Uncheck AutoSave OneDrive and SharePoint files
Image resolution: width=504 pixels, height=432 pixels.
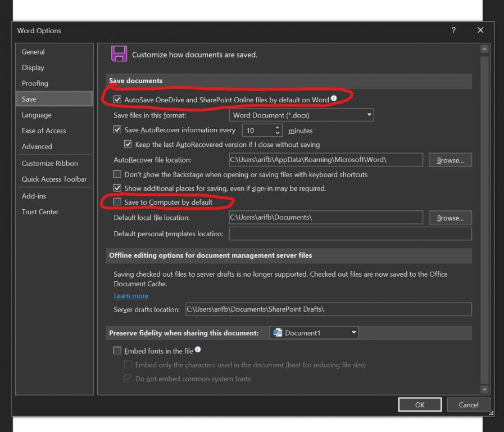coord(117,100)
